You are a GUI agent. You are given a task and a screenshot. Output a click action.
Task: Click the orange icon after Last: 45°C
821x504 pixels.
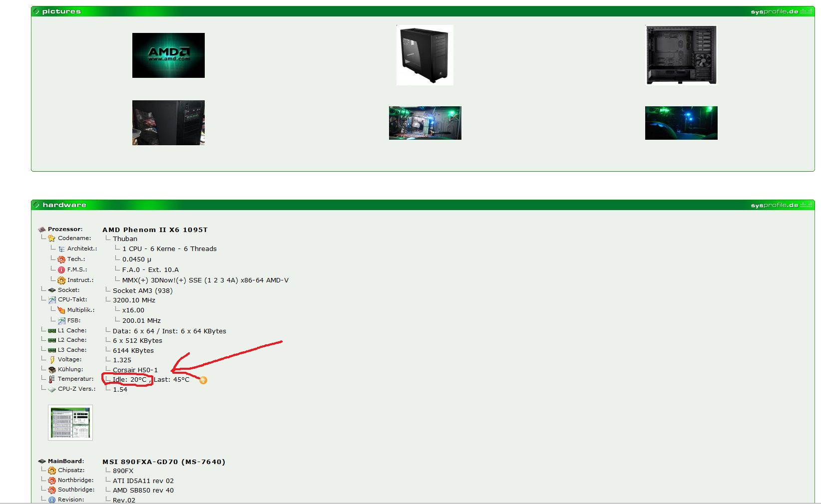pyautogui.click(x=203, y=380)
